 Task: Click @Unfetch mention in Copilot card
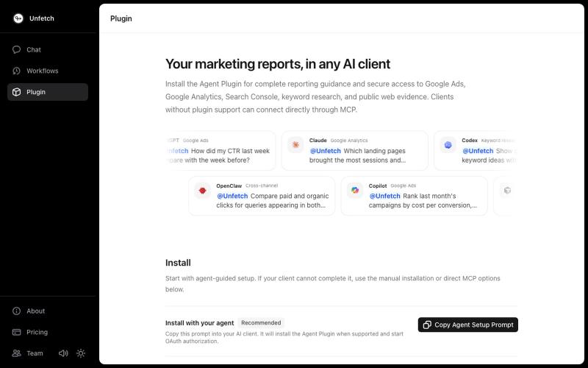384,196
